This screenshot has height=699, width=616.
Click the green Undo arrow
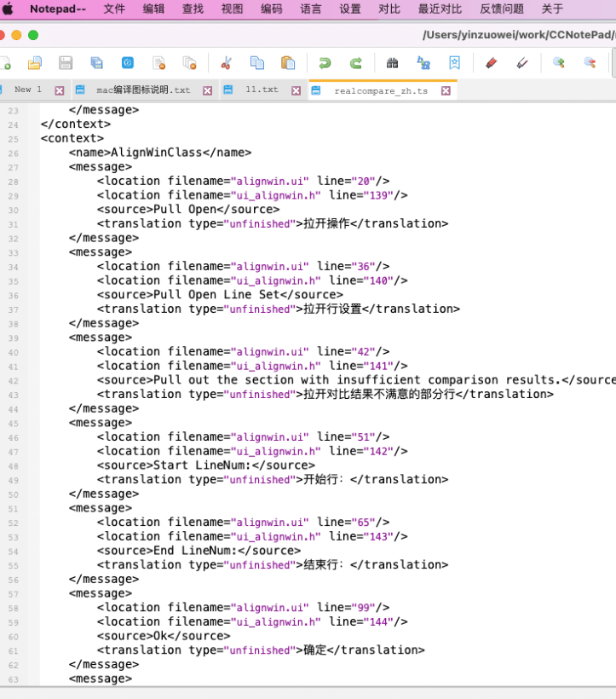pos(325,63)
